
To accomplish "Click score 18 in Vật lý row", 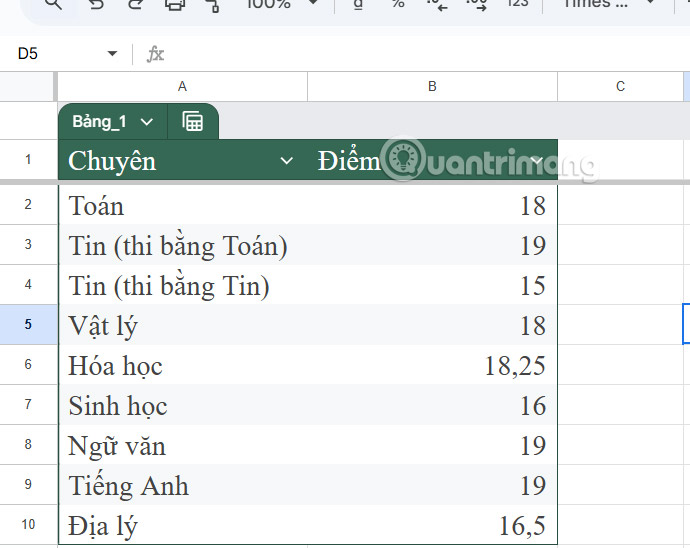I will click(x=433, y=325).
